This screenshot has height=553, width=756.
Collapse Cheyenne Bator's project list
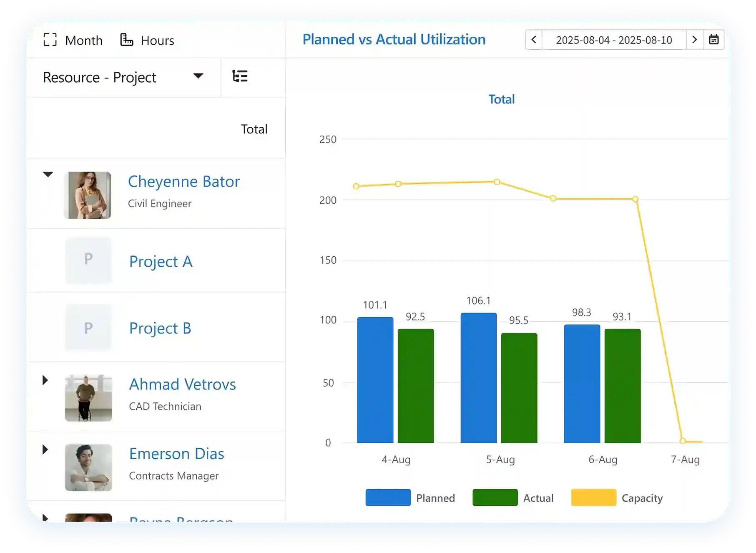(48, 174)
